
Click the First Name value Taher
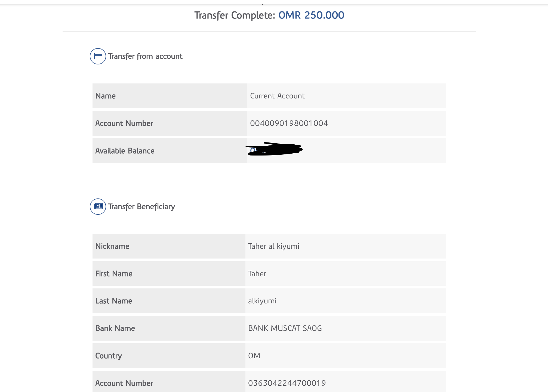[257, 274]
